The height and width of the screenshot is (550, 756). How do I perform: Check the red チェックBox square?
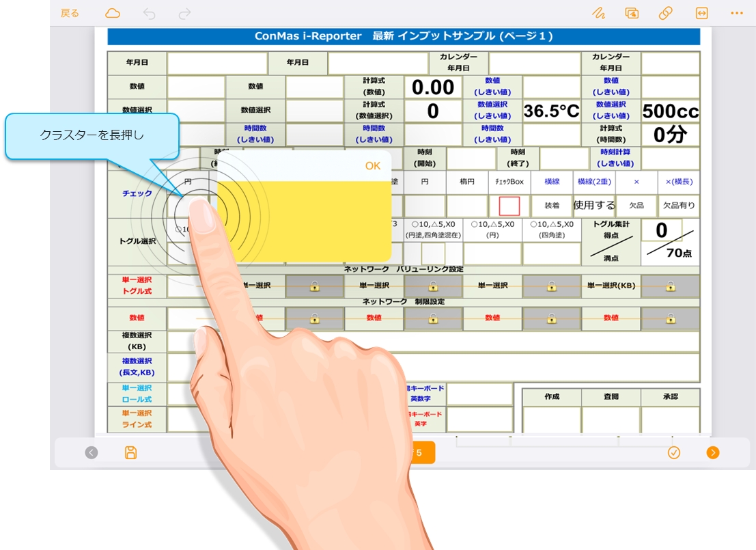click(509, 206)
